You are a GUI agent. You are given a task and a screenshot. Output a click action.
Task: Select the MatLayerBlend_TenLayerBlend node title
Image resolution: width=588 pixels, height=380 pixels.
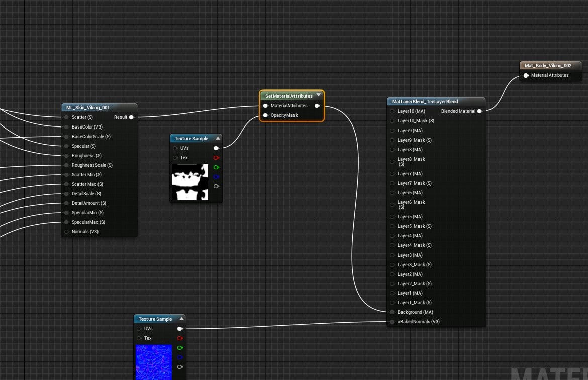(x=425, y=101)
